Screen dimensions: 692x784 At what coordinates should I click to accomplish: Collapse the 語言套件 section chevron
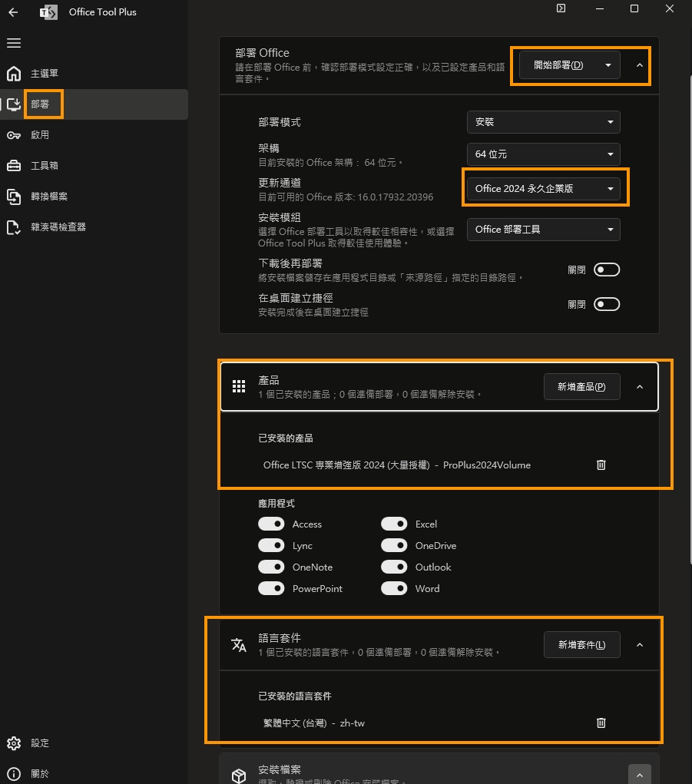click(x=640, y=645)
